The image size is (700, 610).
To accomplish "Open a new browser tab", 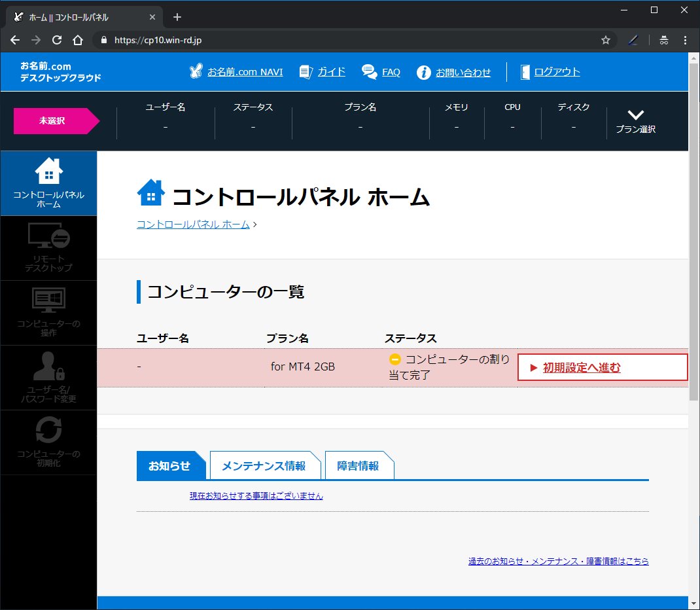I will pyautogui.click(x=177, y=17).
